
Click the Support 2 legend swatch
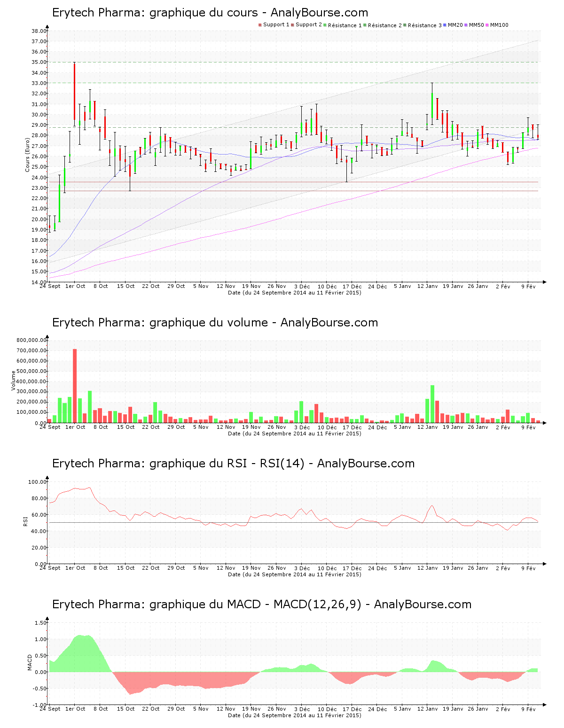coord(292,25)
